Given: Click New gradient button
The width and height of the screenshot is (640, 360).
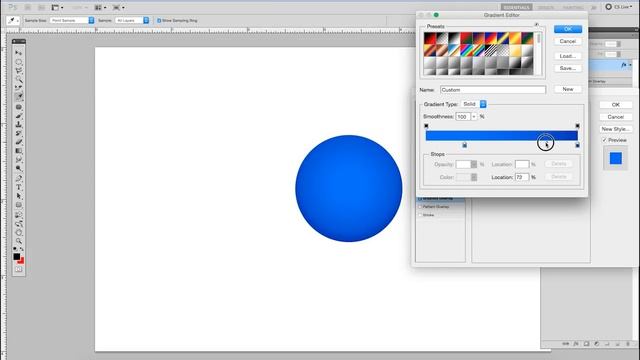Looking at the screenshot, I should pos(568,89).
